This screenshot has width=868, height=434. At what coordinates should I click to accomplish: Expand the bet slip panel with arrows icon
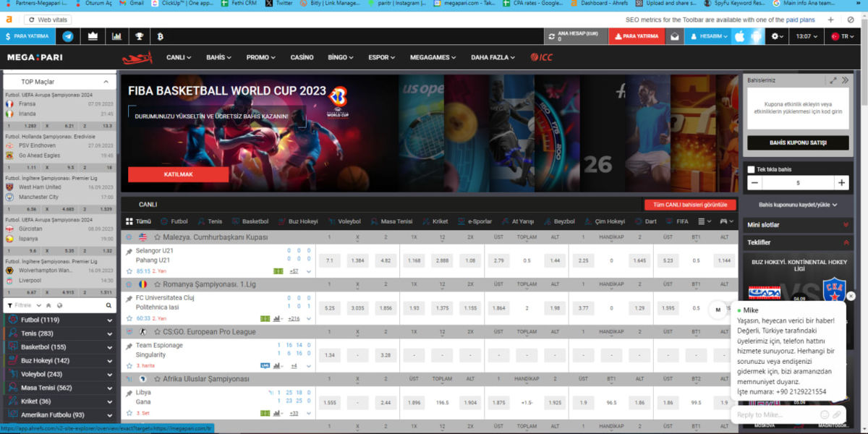click(x=833, y=80)
